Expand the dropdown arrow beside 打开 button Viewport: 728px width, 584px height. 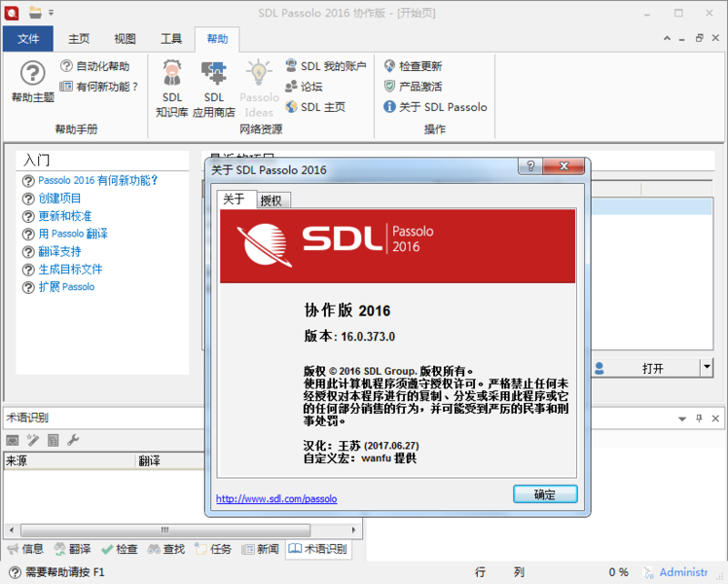coord(707,368)
